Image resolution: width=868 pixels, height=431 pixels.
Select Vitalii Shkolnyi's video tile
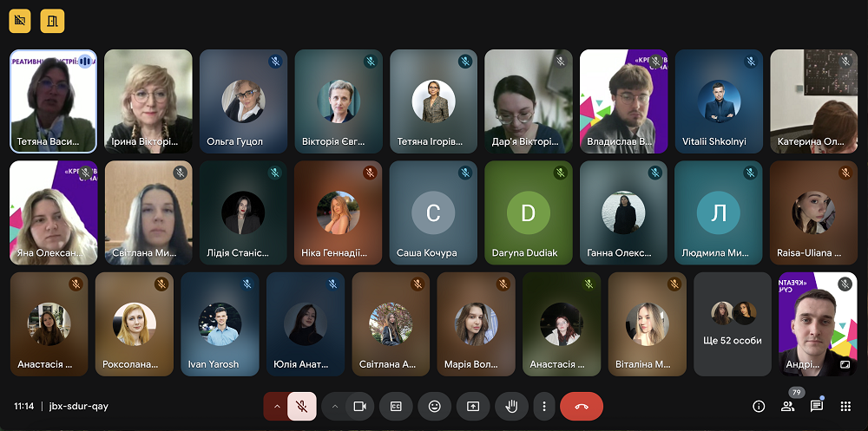(x=719, y=101)
